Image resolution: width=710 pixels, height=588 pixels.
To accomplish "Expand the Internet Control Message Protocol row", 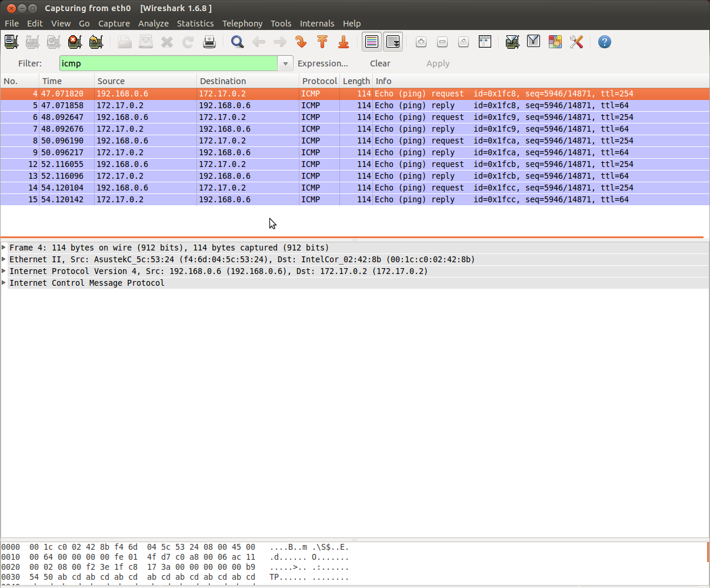I will (x=4, y=283).
